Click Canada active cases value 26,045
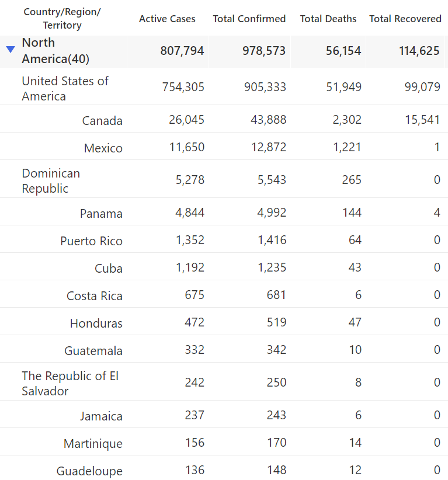The width and height of the screenshot is (448, 480). click(186, 120)
